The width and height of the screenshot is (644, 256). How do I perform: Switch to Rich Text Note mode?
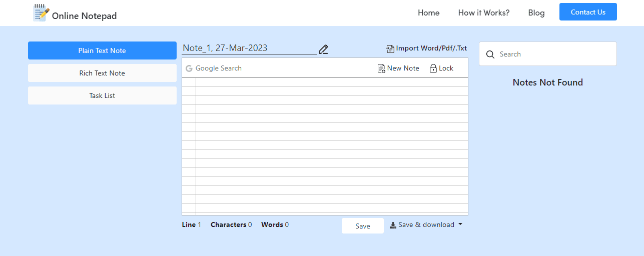point(102,73)
